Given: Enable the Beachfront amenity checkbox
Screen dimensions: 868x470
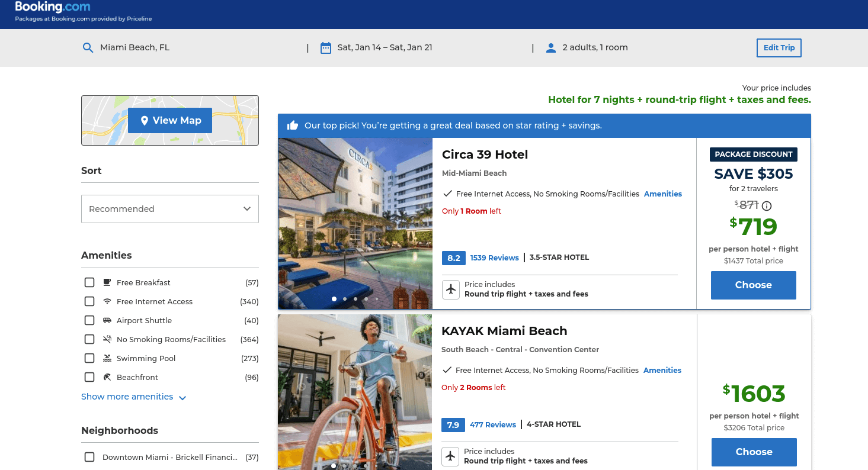Looking at the screenshot, I should [x=89, y=378].
